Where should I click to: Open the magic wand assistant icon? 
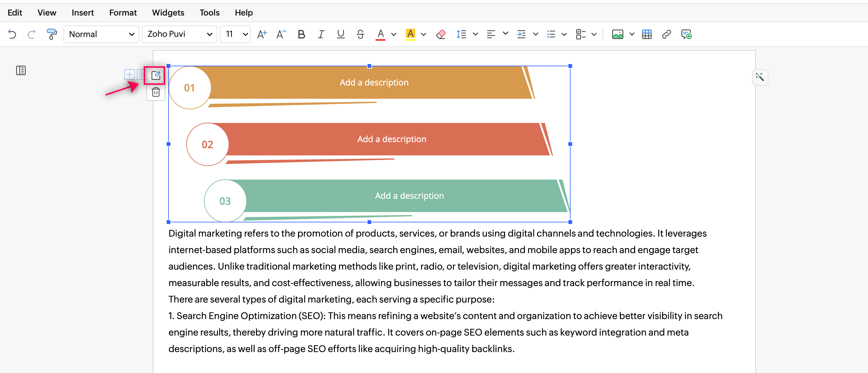pos(760,77)
